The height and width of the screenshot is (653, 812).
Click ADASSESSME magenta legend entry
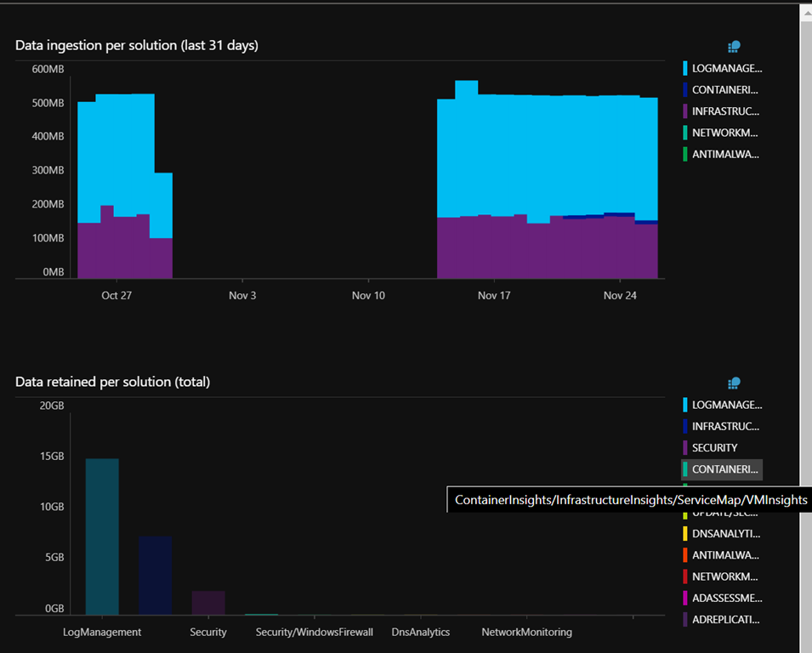726,598
